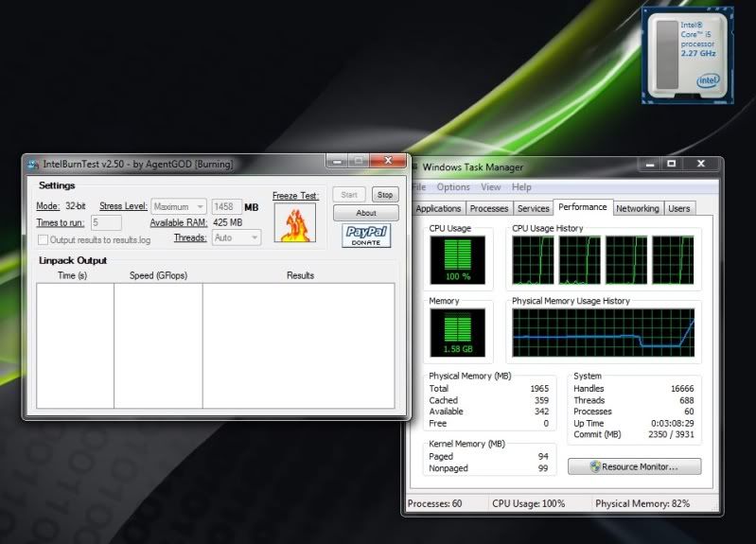Close the IntelBurnTest window

pos(388,161)
